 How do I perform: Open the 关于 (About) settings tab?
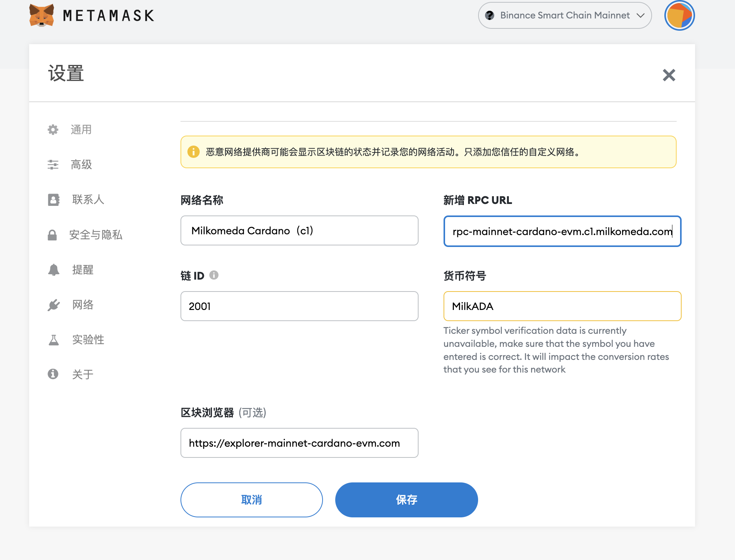click(x=83, y=374)
